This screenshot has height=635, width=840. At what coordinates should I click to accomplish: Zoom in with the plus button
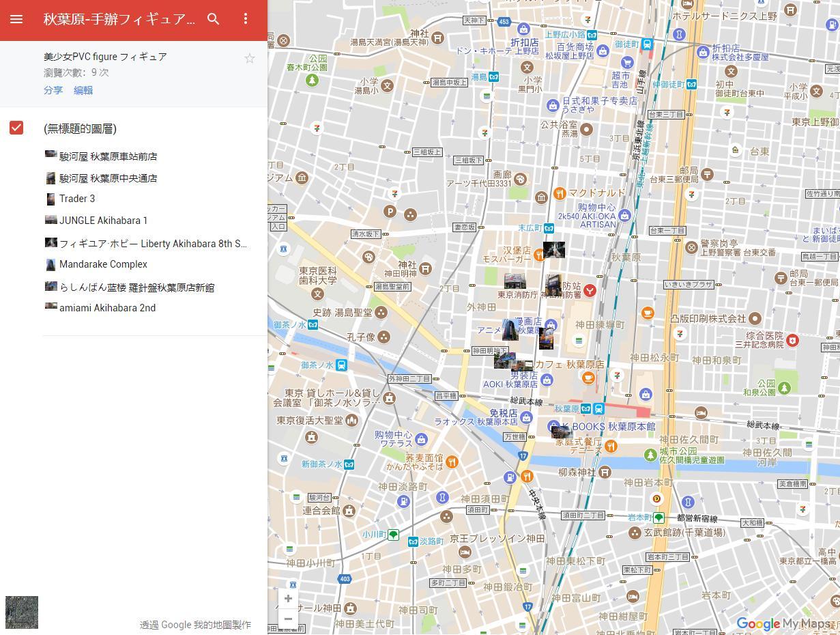coord(288,599)
